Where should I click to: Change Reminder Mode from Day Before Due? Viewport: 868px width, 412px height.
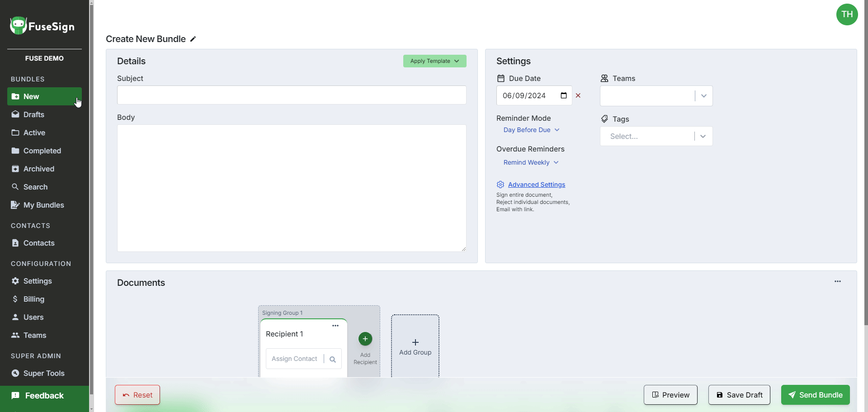click(531, 130)
